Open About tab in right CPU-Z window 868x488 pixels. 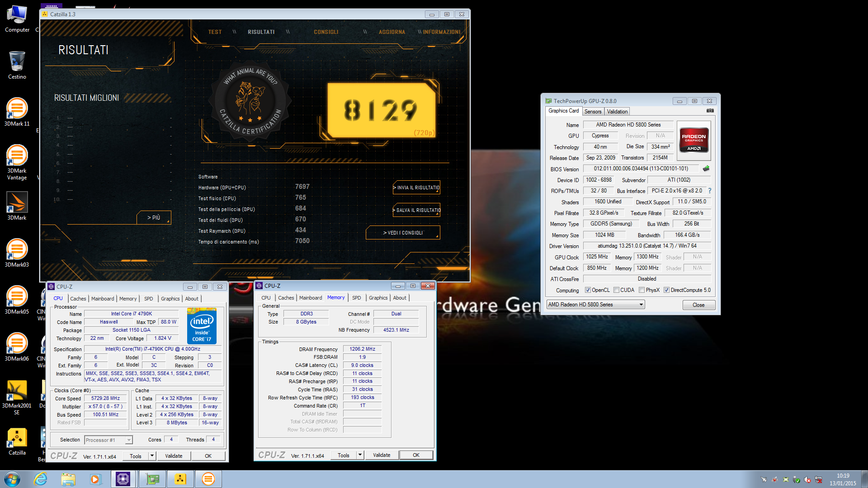(x=400, y=298)
